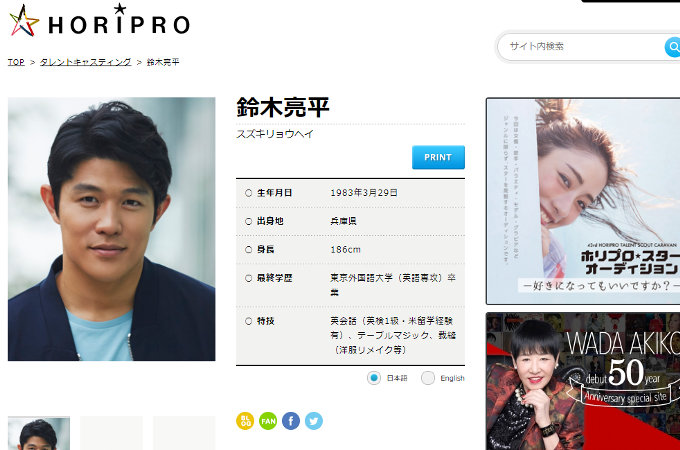Viewport: 680px width, 450px height.
Task: Click the search magnifier button
Action: (673, 46)
